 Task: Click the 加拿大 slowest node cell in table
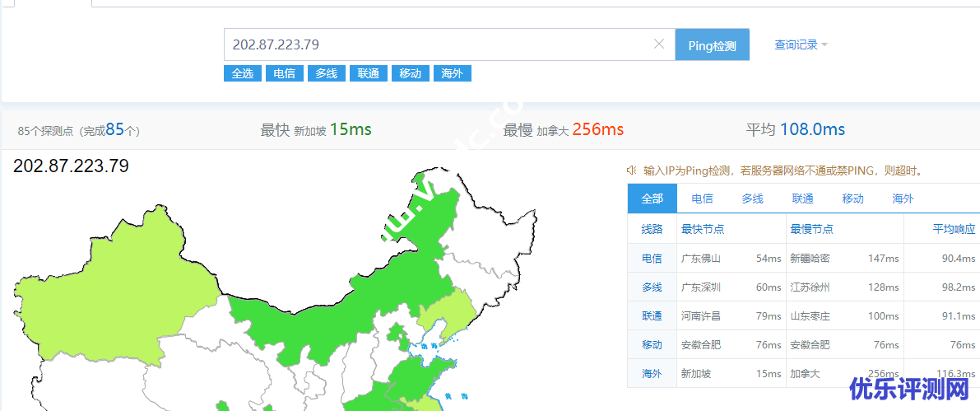click(805, 373)
